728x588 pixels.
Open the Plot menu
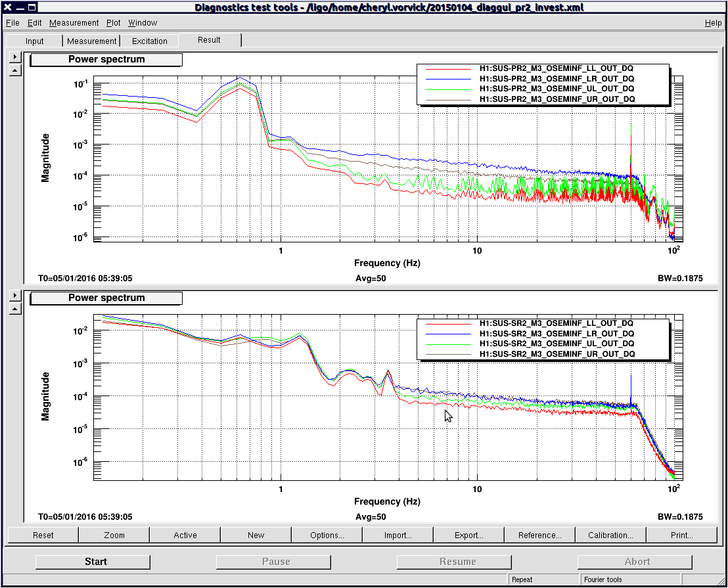113,23
